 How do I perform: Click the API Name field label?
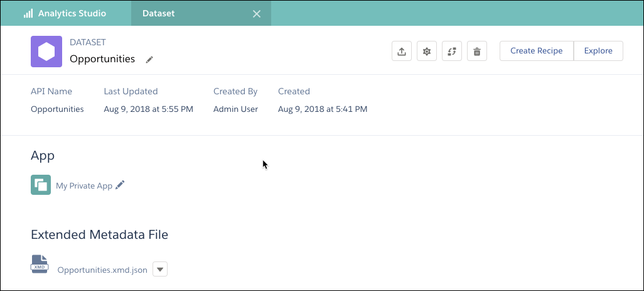(x=51, y=91)
